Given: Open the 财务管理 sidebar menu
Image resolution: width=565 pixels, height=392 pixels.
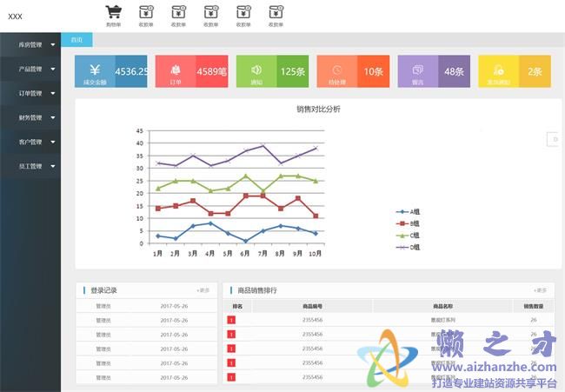Looking at the screenshot, I should coord(30,117).
